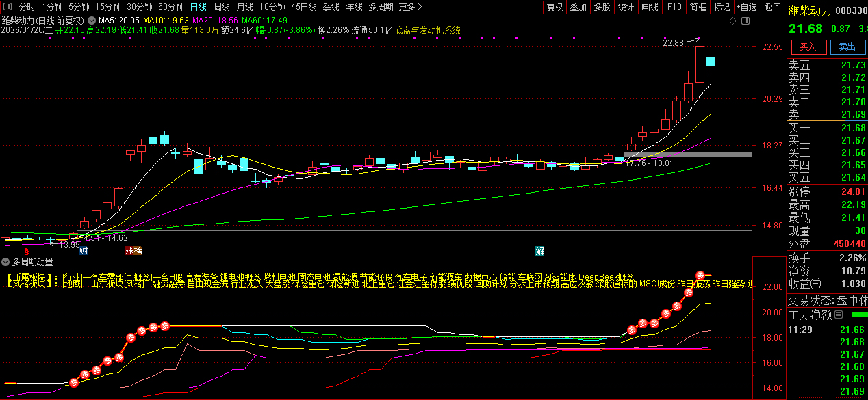Toggle the 简框 simple frame view
This screenshot has height=400, width=868.
698,7
